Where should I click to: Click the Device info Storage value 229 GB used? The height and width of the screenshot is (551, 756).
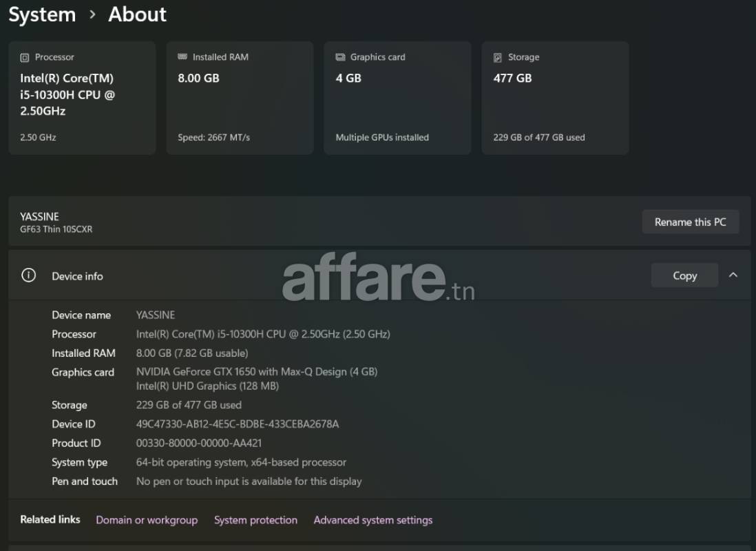pyautogui.click(x=189, y=405)
